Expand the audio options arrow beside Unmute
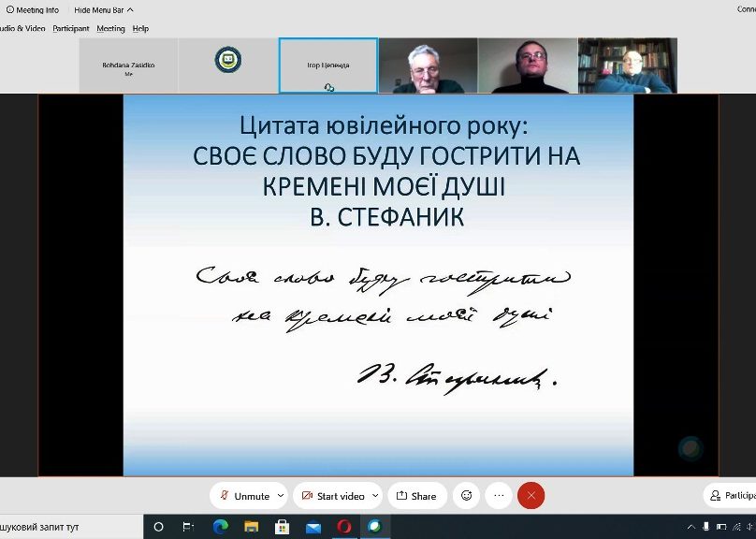The width and height of the screenshot is (756, 539). tap(281, 496)
